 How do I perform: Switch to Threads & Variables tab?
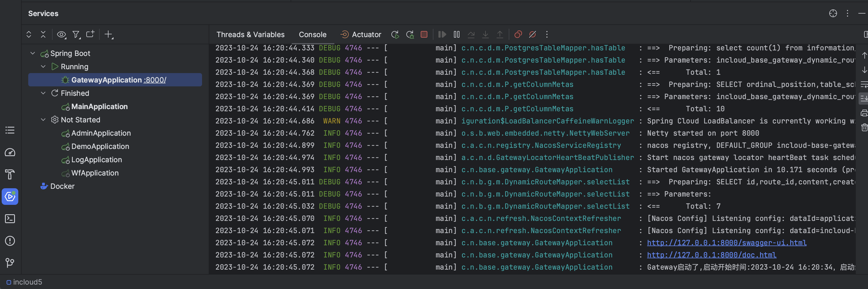pos(250,34)
